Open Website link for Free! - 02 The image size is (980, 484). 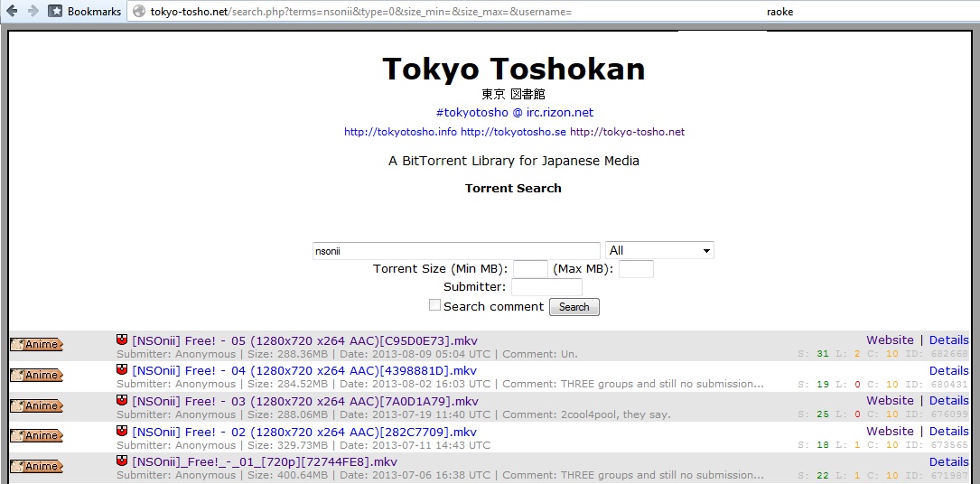tap(890, 431)
